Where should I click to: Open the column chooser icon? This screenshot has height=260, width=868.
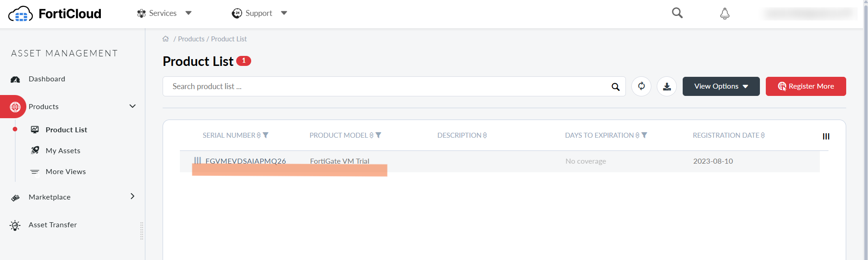click(x=826, y=136)
